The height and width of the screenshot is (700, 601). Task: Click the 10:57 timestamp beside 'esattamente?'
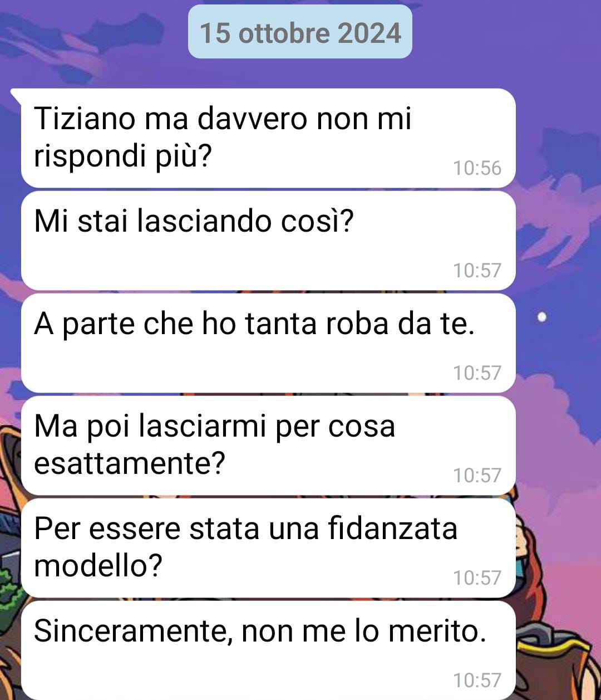point(477,476)
